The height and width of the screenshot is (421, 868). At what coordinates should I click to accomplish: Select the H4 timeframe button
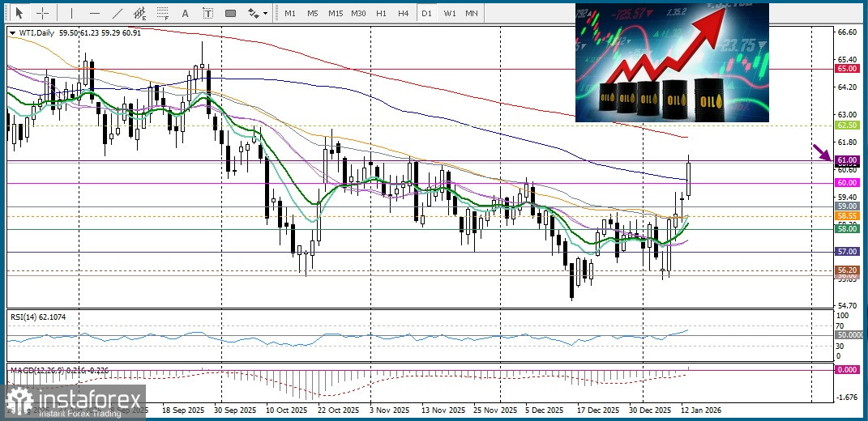pos(403,13)
